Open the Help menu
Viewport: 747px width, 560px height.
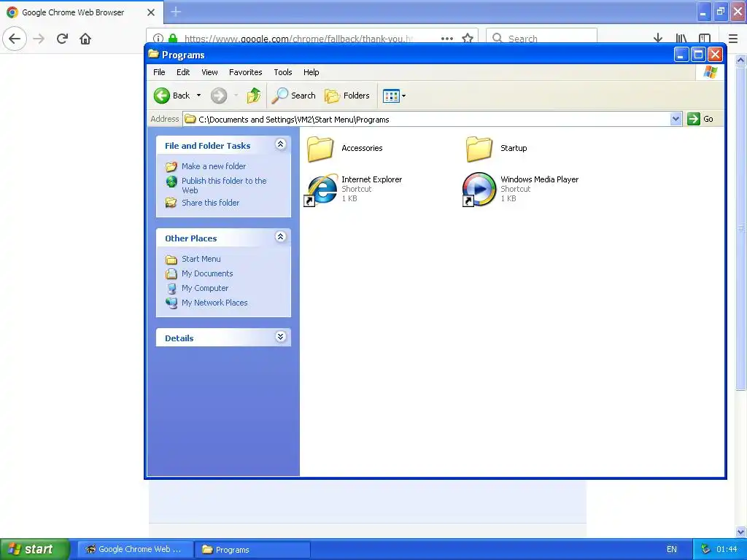coord(311,72)
